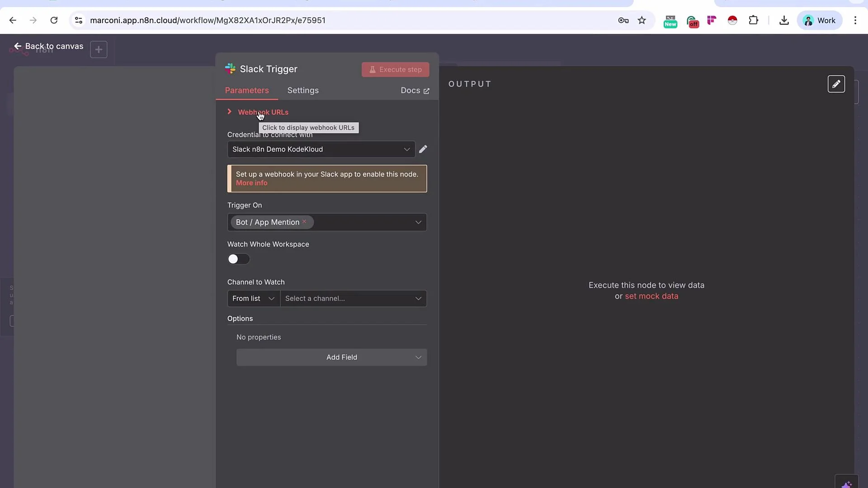This screenshot has height=488, width=868.
Task: Click the Execute step button
Action: [x=396, y=70]
